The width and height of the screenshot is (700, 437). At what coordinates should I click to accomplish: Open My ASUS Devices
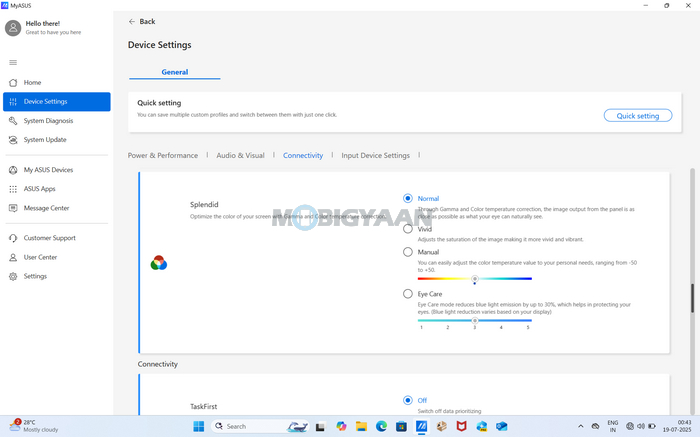click(57, 170)
